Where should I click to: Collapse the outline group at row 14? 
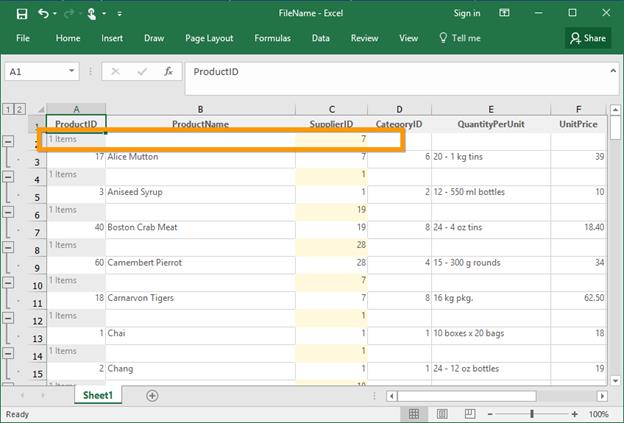coord(8,353)
